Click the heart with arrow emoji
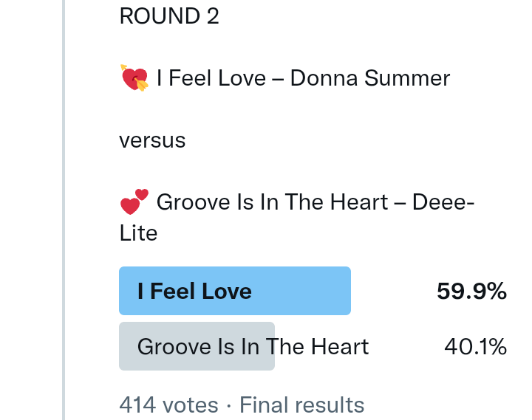The height and width of the screenshot is (420, 532). point(134,78)
